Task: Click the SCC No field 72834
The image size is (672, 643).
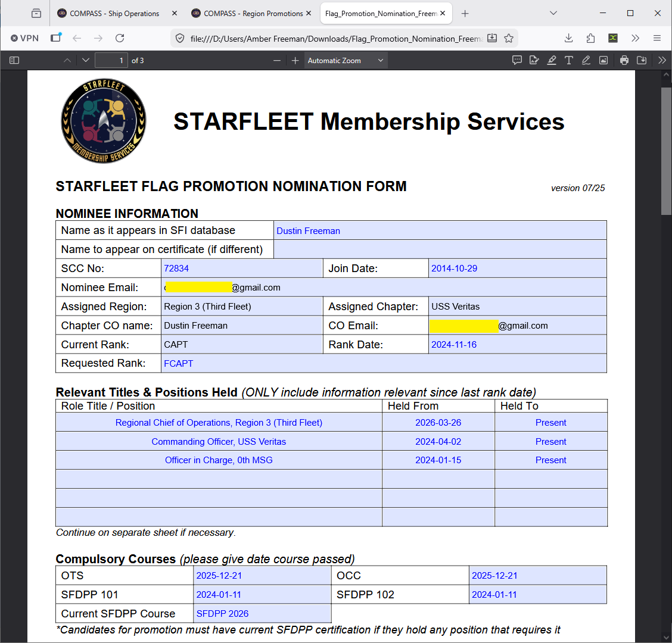Action: 242,268
